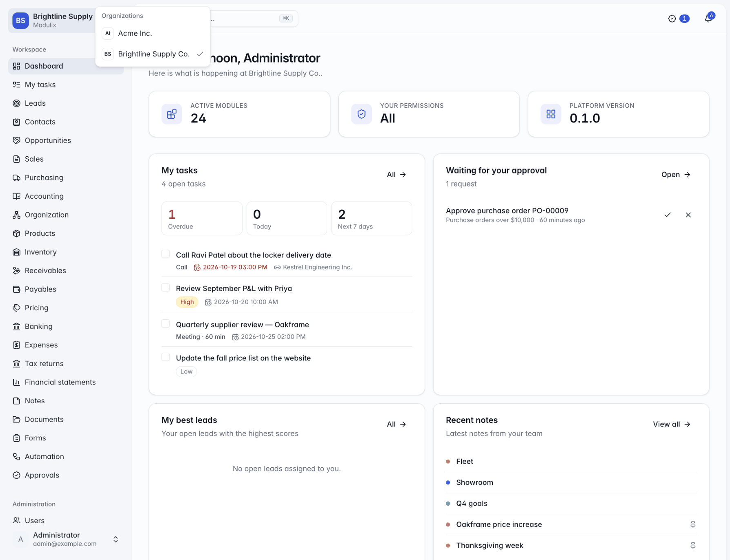Click the Kestrel Engineering Inc. link
Screen dimensions: 730x560
click(313, 267)
